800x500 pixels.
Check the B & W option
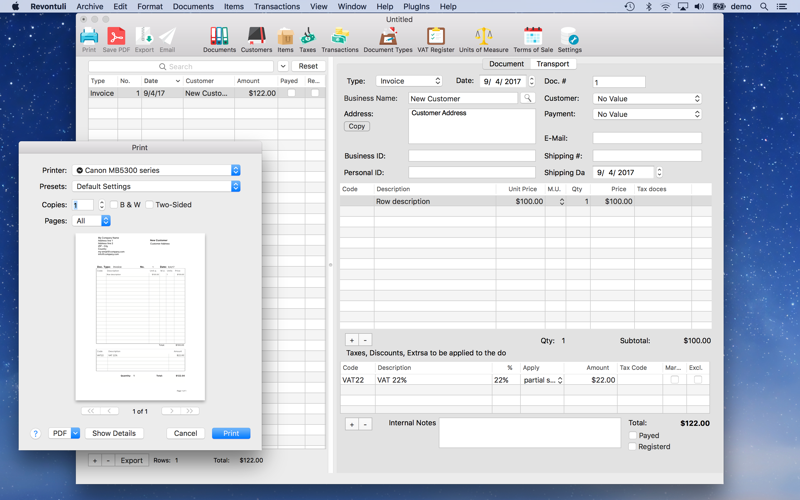tap(114, 205)
